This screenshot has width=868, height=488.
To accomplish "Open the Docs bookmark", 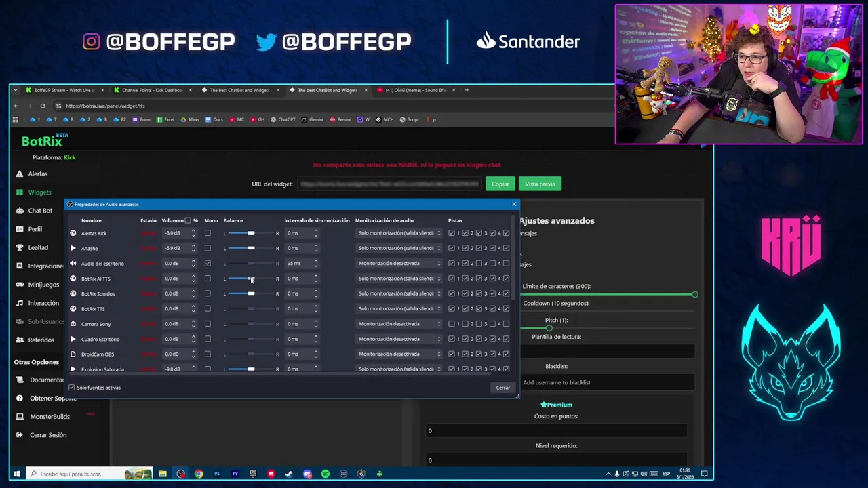I will point(214,119).
